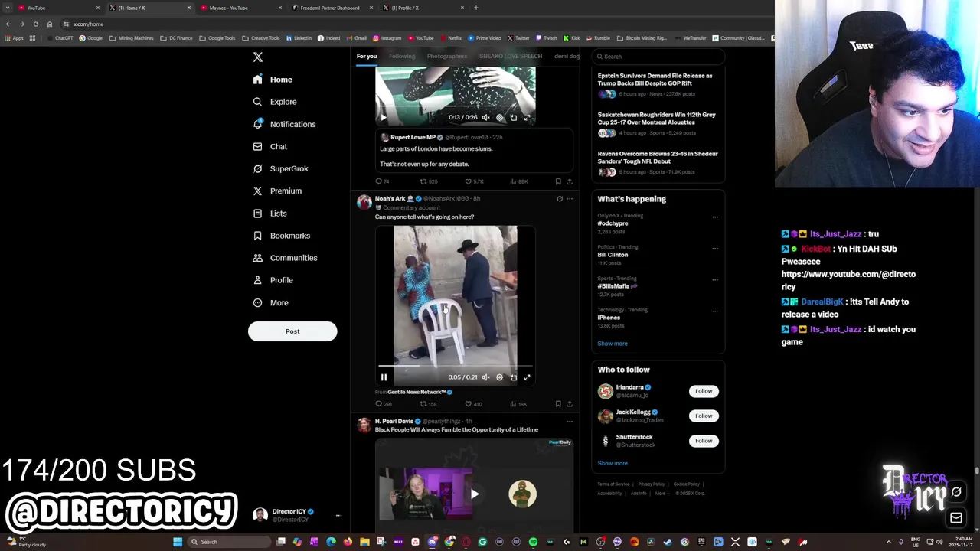Fullscreen the top 0:13 video

click(x=527, y=118)
